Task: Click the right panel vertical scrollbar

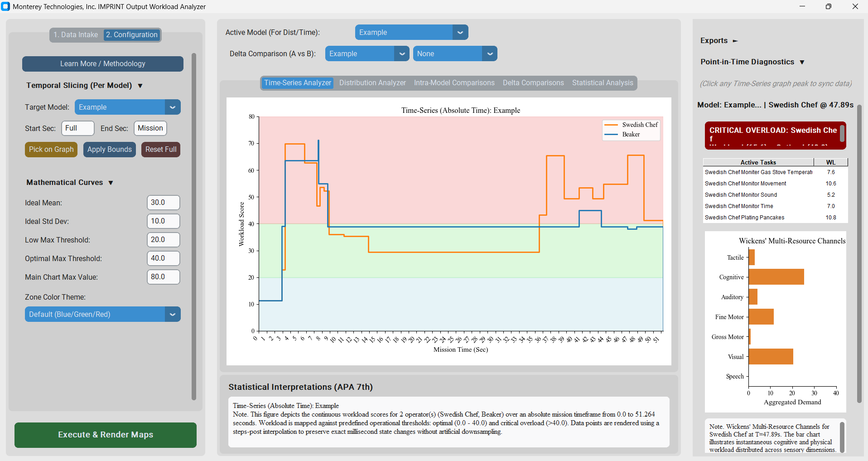Action: tap(859, 254)
